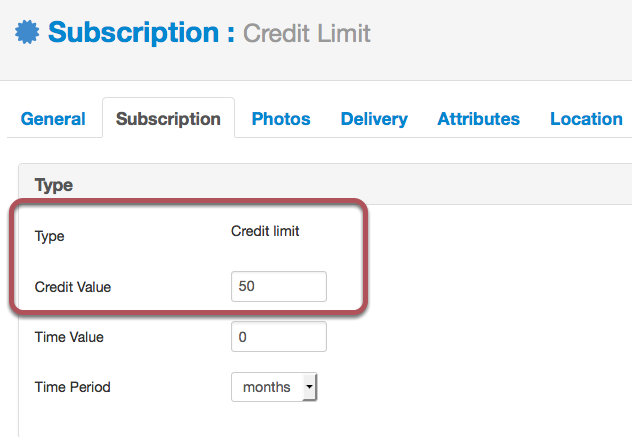The width and height of the screenshot is (632, 437).
Task: Open the Photos tab
Action: click(281, 119)
